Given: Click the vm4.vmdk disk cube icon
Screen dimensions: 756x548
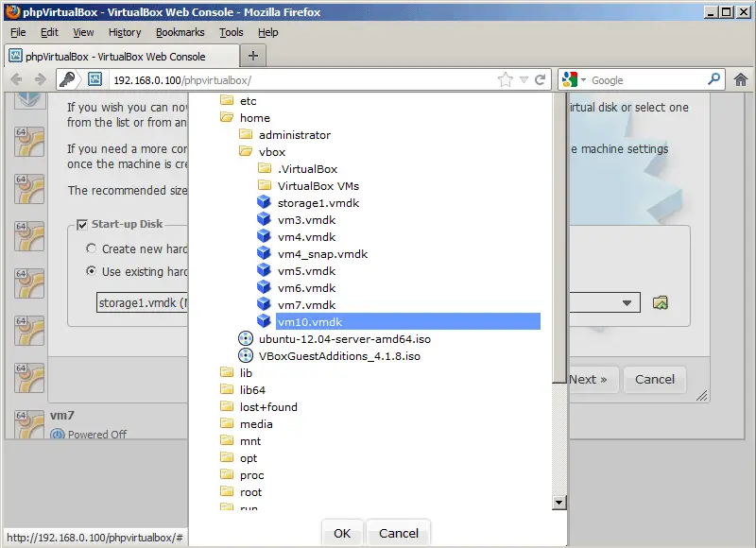Looking at the screenshot, I should tap(264, 236).
